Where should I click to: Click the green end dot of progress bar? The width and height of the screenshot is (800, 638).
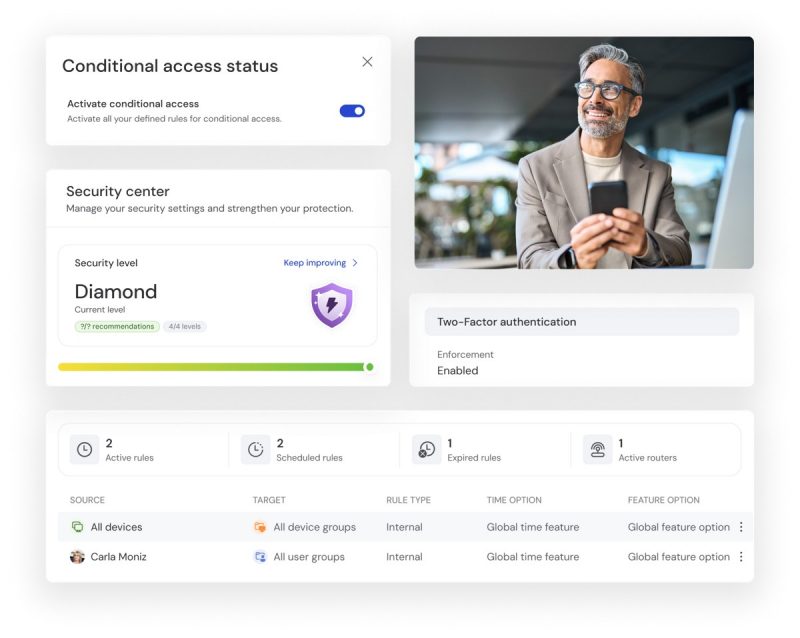[370, 367]
